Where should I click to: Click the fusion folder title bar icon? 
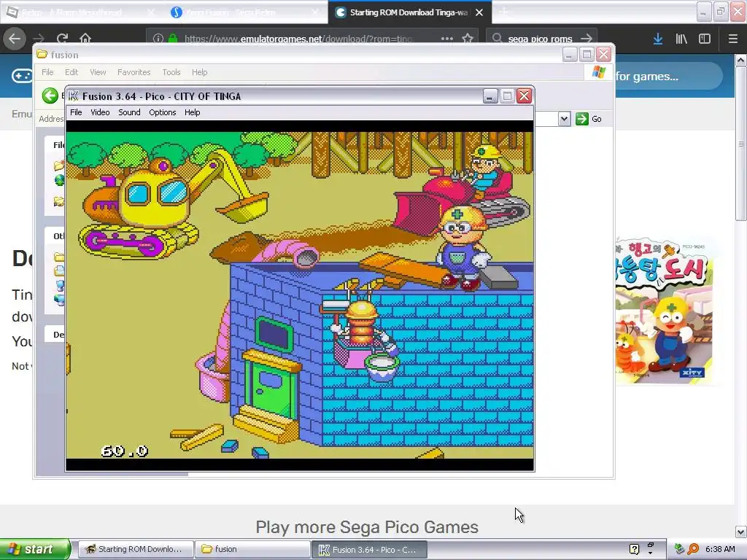[42, 54]
